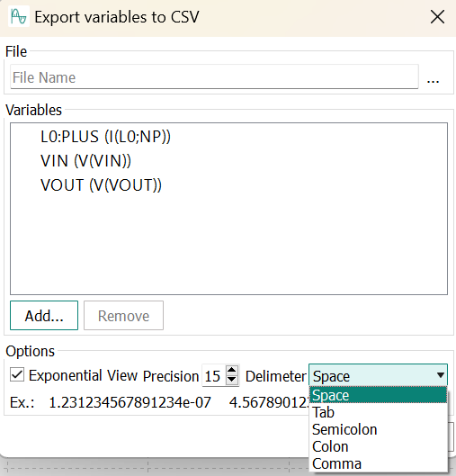Screen dimensions: 456x476
Task: Collapse the Delimeter dropdown arrow
Action: [441, 375]
